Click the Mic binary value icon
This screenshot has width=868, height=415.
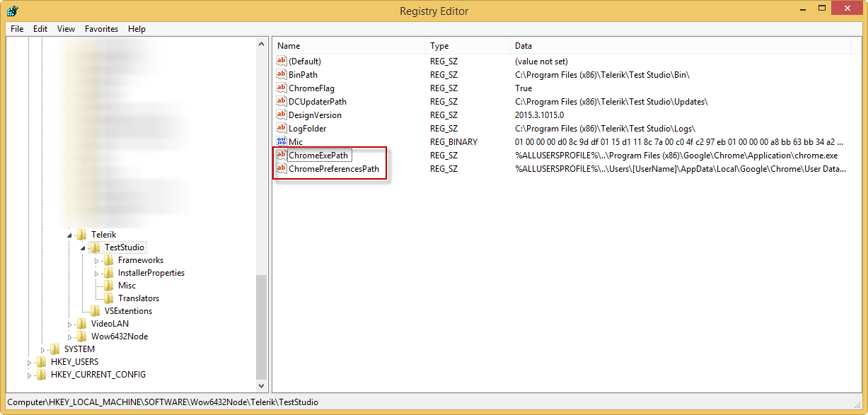point(282,142)
